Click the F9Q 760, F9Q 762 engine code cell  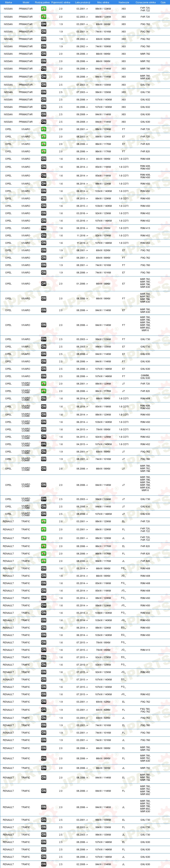tap(145, 710)
